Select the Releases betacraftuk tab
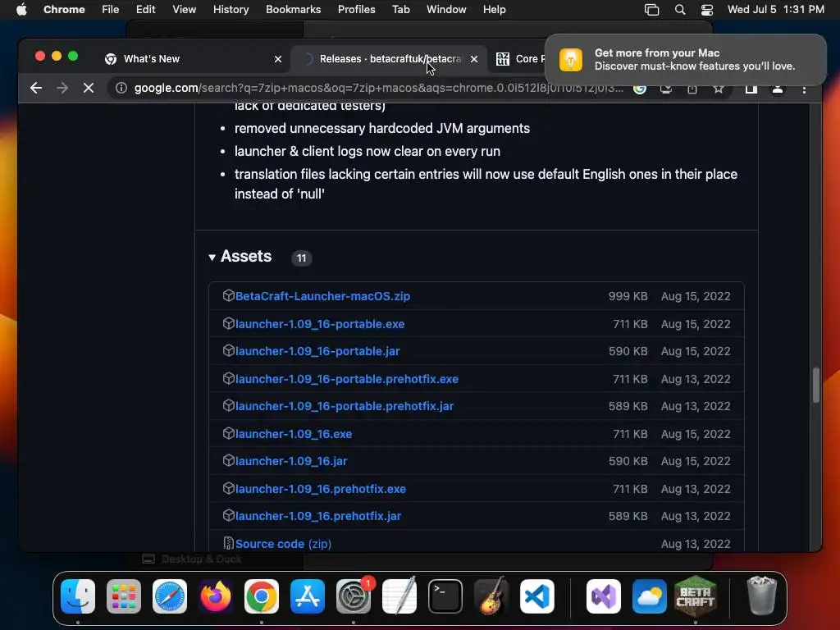Image resolution: width=840 pixels, height=630 pixels. pyautogui.click(x=388, y=59)
